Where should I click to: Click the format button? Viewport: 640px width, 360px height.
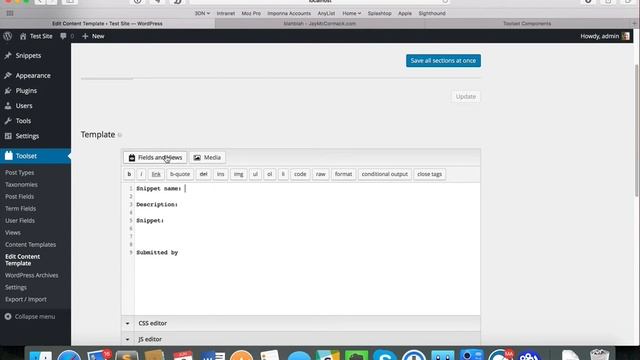[343, 174]
